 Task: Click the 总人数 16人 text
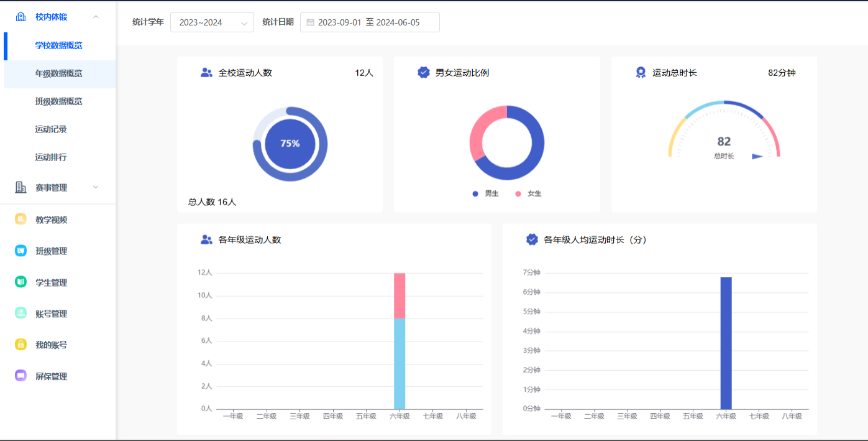212,202
